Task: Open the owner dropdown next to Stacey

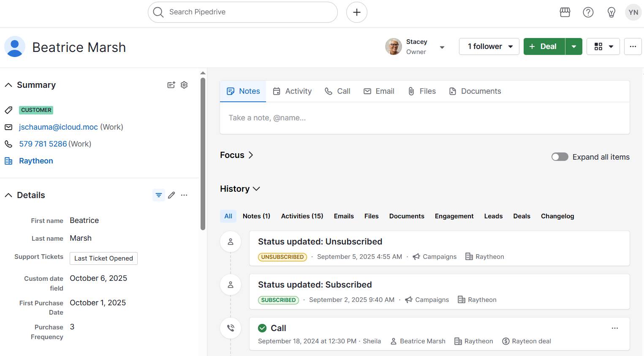Action: (x=442, y=47)
